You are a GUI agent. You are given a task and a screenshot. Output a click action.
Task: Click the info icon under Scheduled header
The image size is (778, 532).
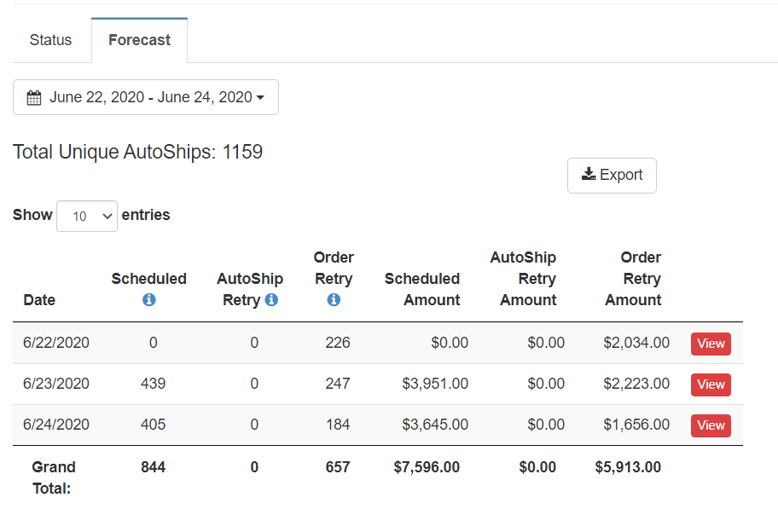pyautogui.click(x=149, y=300)
